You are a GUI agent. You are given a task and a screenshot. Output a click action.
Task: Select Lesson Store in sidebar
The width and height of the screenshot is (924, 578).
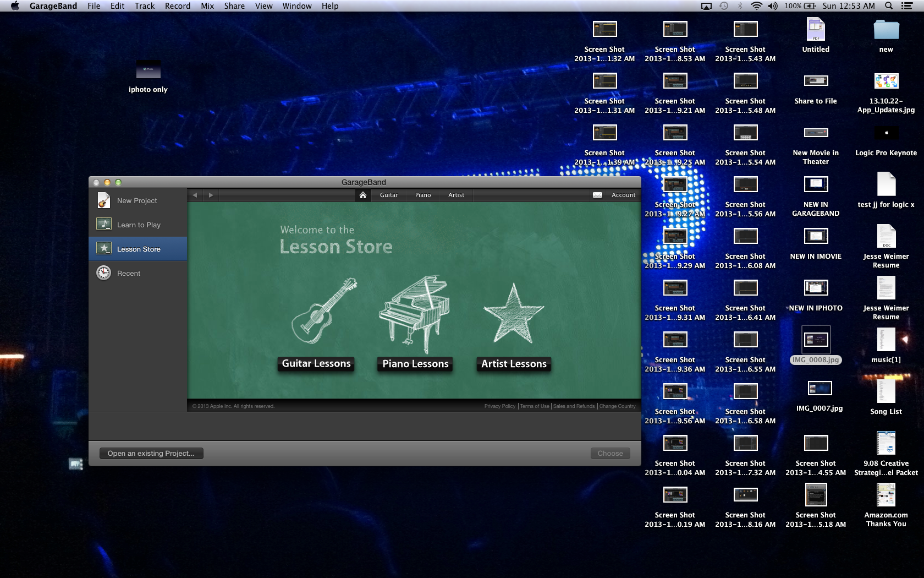(137, 249)
